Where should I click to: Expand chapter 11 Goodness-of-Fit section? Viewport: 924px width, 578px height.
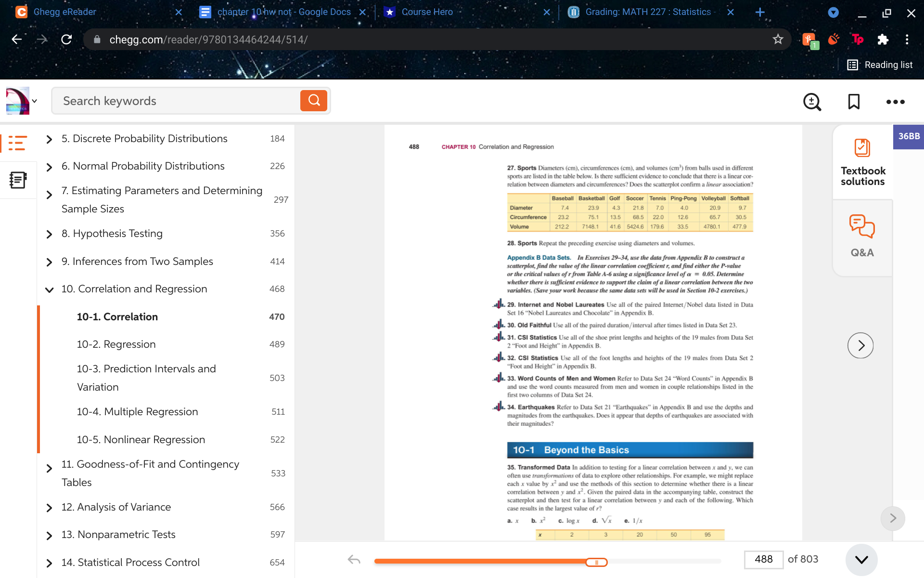point(50,473)
